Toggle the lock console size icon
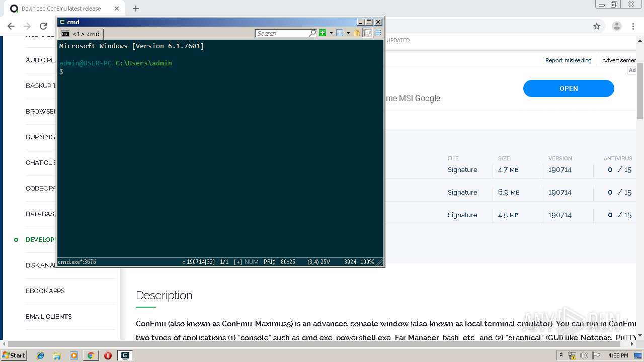This screenshot has height=362, width=644. coord(357,33)
